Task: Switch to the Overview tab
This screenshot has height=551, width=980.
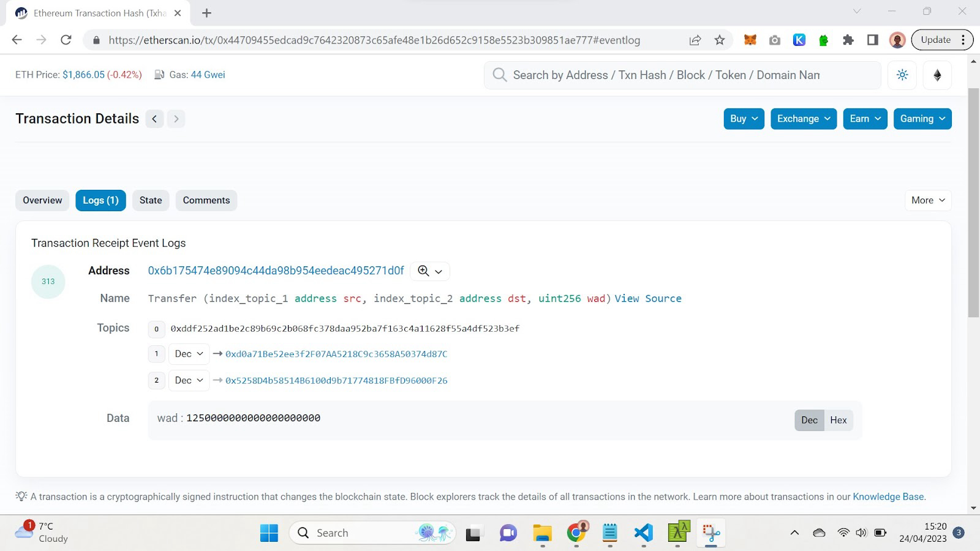Action: tap(42, 200)
